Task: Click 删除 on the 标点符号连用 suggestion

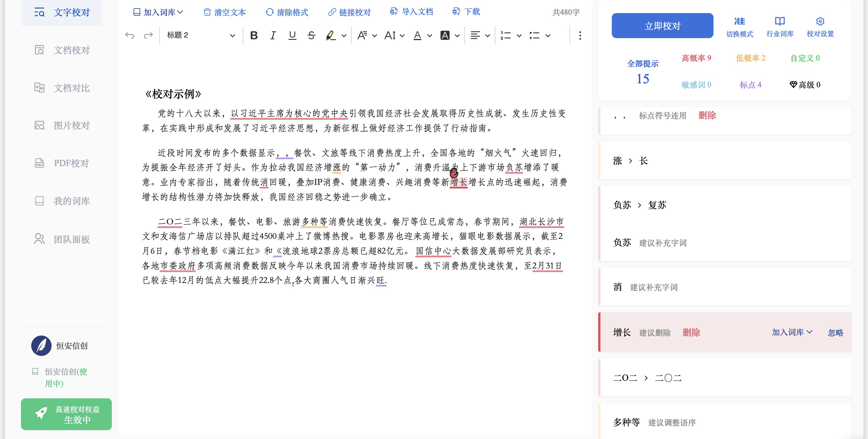Action: pyautogui.click(x=707, y=115)
